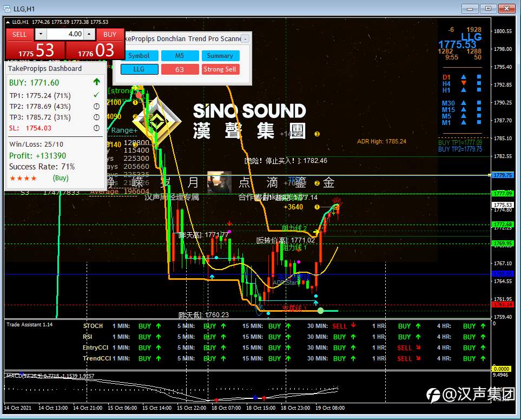The image size is (521, 420).
Task: Click the four-star rating icons
Action: pyautogui.click(x=23, y=178)
